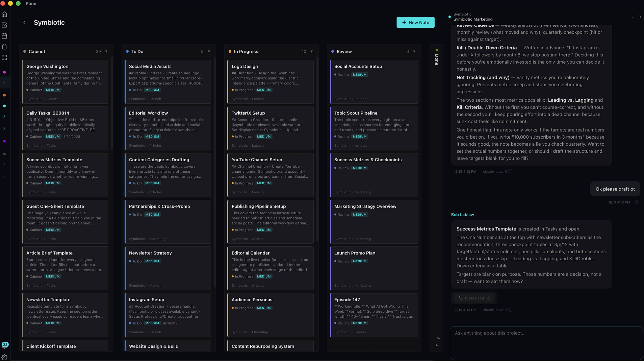This screenshot has height=361, width=644.
Task: Select the gray project dot in sidebar
Action: pyautogui.click(x=4, y=154)
